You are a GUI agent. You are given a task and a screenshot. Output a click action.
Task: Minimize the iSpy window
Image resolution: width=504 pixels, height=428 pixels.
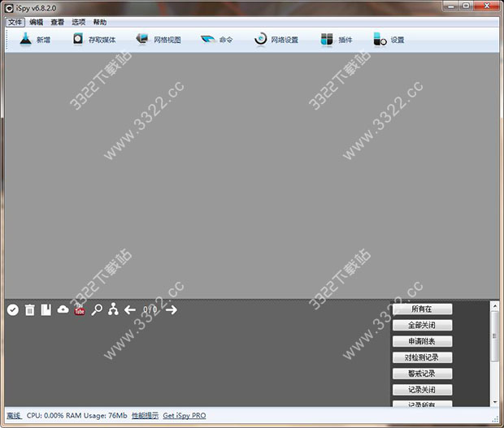(451, 6)
